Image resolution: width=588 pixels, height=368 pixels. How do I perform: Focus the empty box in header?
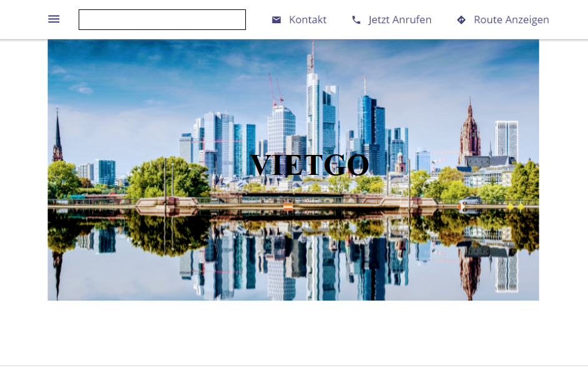click(x=162, y=19)
